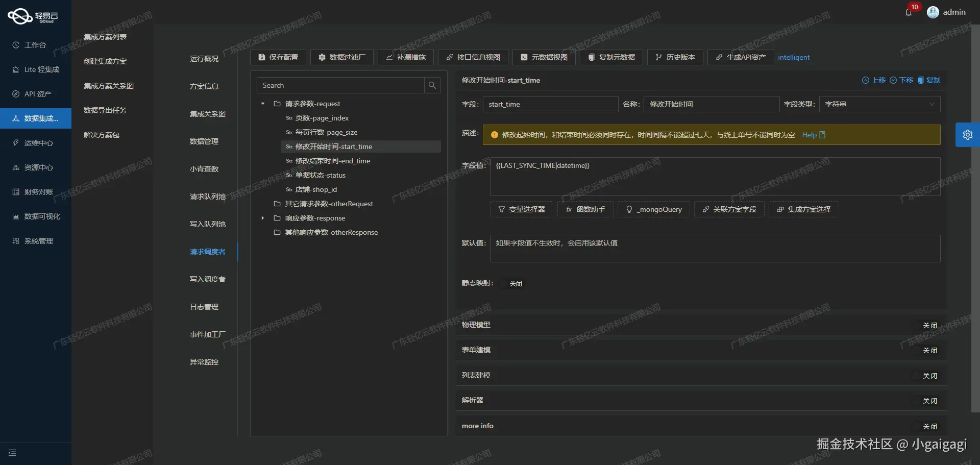Click the 变量选择器 button
Image resolution: width=980 pixels, height=465 pixels.
click(522, 209)
